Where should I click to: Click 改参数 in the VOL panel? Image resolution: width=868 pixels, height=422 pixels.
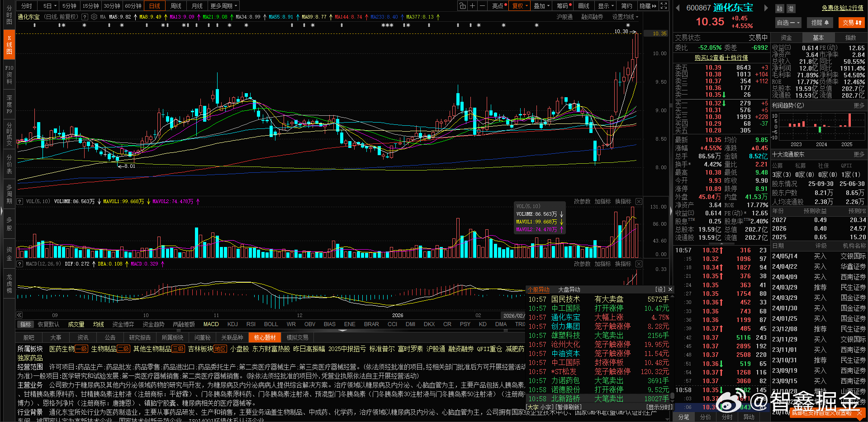582,201
